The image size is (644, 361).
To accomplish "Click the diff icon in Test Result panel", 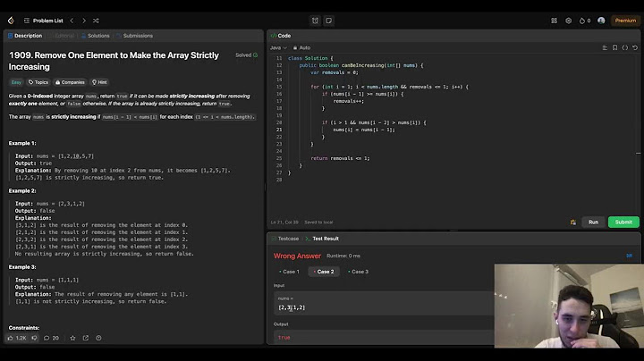I will [x=629, y=256].
